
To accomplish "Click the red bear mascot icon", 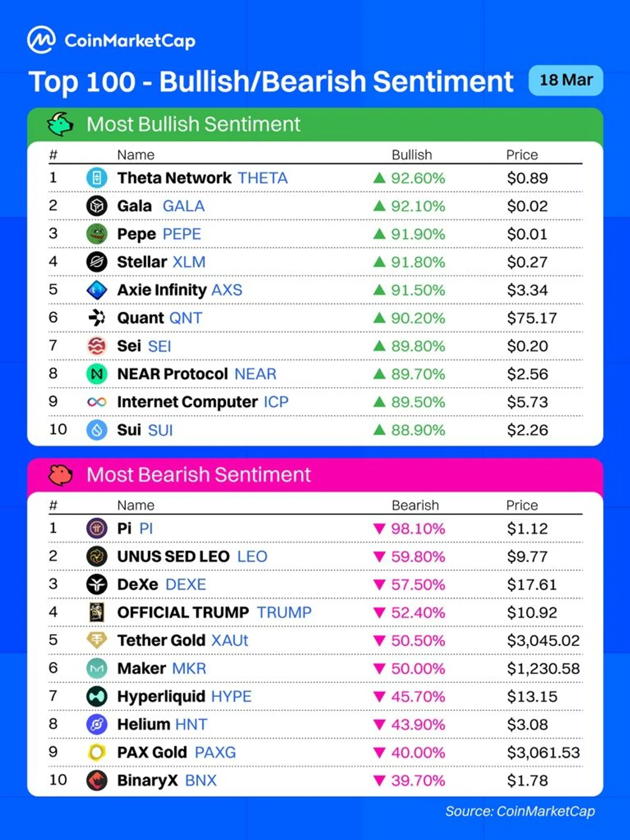I will [x=60, y=475].
